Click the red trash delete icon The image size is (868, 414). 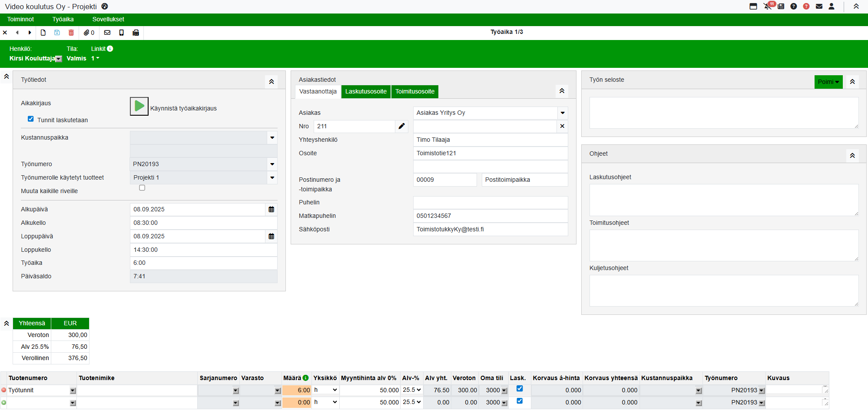click(x=71, y=33)
